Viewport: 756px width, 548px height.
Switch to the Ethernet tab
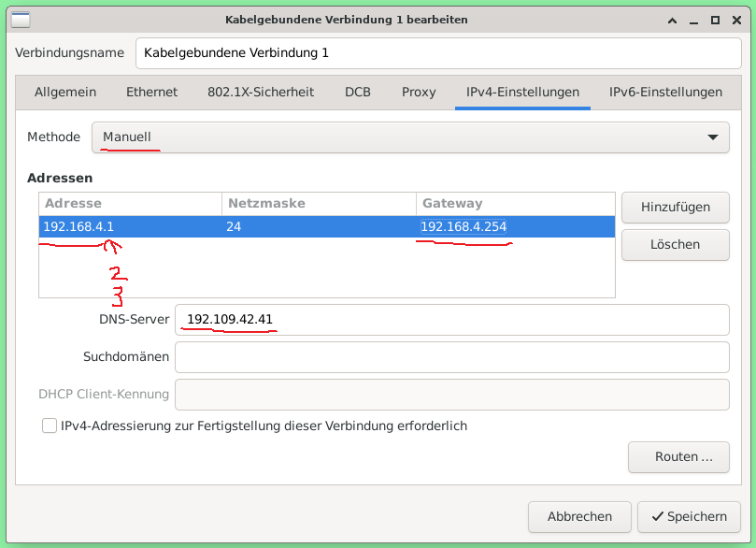click(151, 92)
